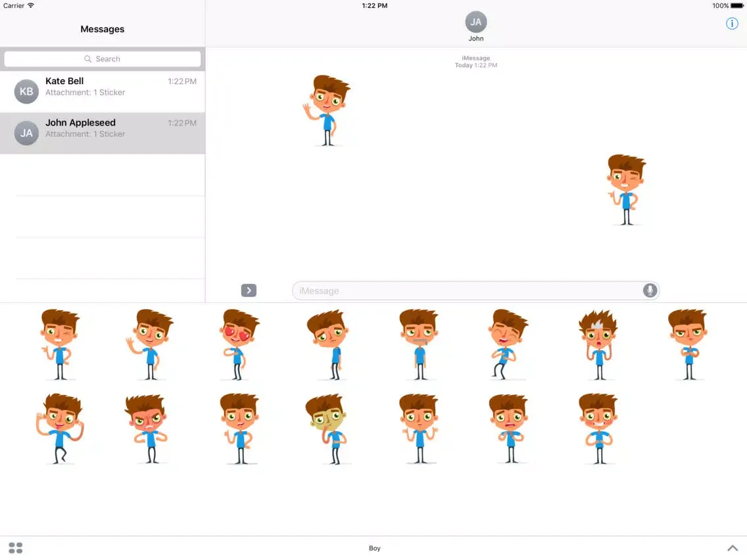Image resolution: width=747 pixels, height=560 pixels.
Task: Select the shocked spiky-hair boy sticker
Action: (x=598, y=344)
